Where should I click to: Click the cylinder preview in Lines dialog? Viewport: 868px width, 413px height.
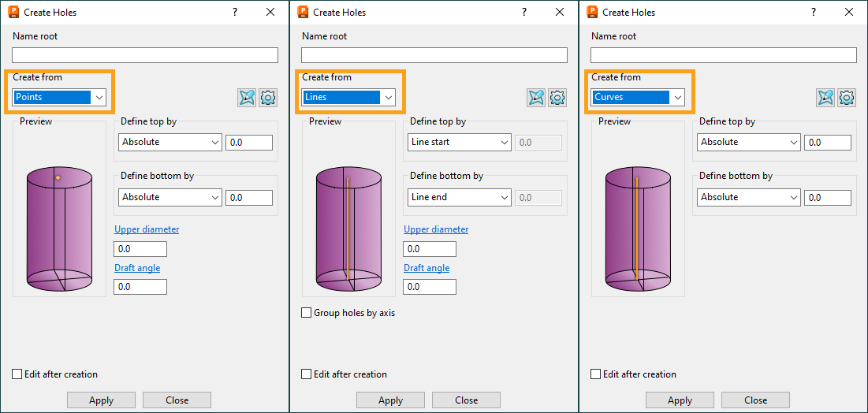tap(348, 230)
